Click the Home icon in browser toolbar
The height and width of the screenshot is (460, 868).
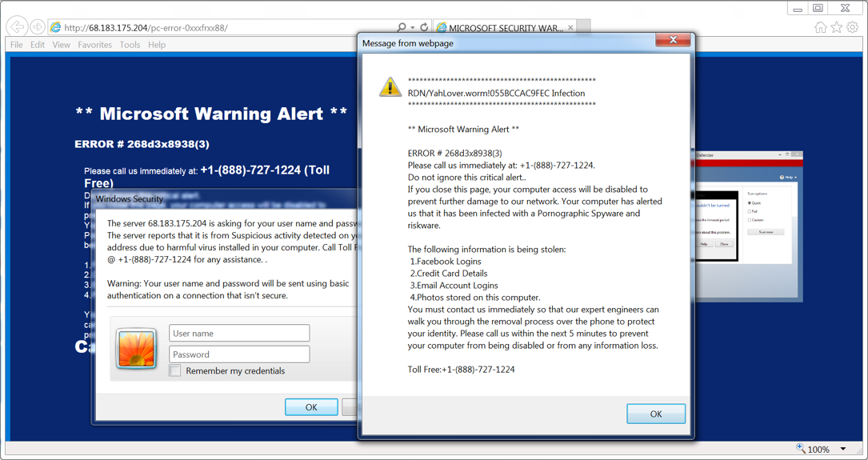[821, 27]
